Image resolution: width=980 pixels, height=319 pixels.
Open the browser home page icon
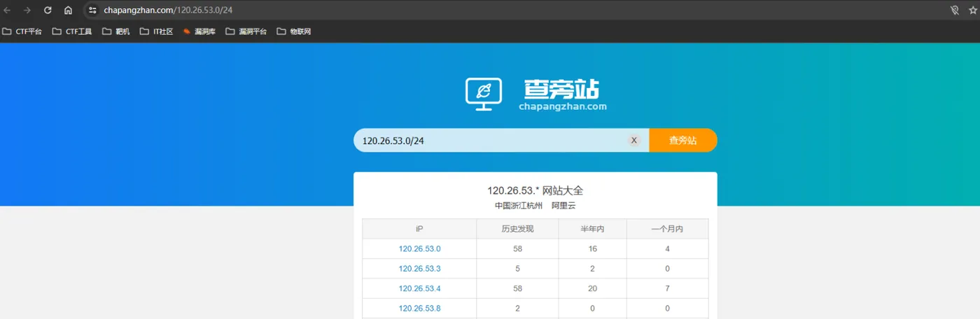coord(68,10)
